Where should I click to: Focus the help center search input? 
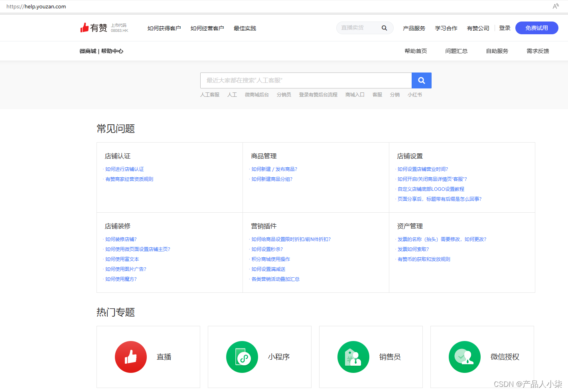[x=306, y=80]
